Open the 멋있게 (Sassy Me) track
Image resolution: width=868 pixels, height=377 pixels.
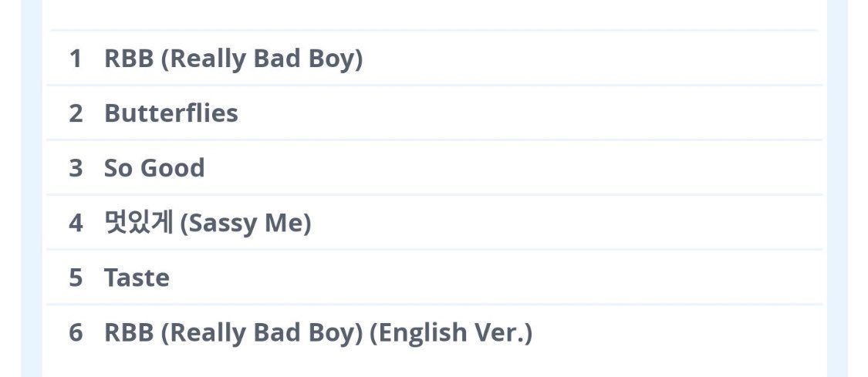[x=207, y=223]
